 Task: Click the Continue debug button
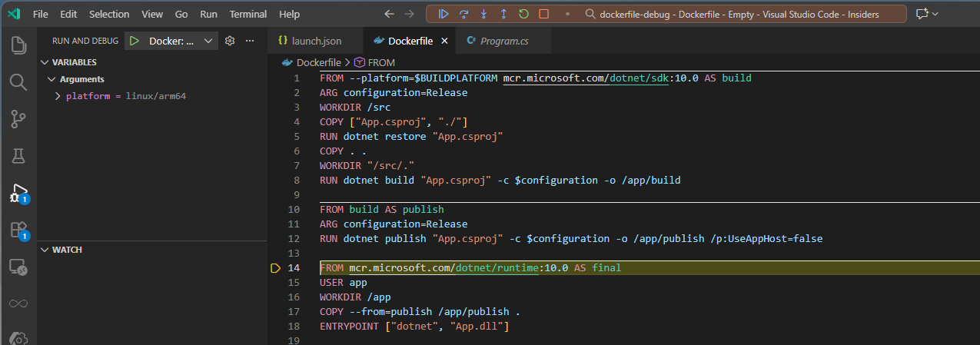coord(443,14)
